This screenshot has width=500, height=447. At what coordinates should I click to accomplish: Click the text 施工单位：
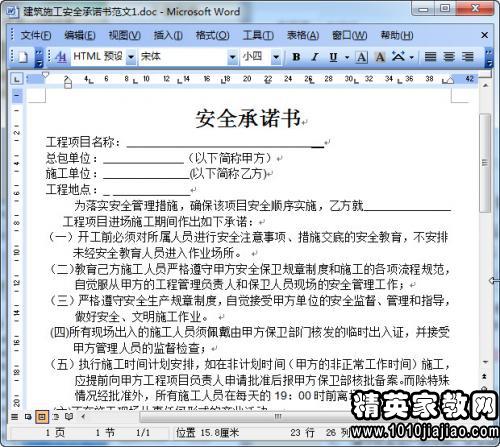coord(72,174)
